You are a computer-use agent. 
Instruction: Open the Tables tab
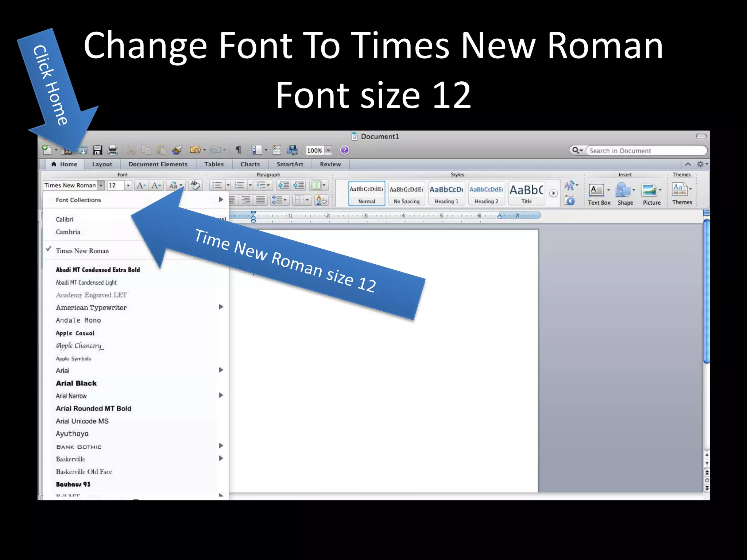tap(214, 164)
